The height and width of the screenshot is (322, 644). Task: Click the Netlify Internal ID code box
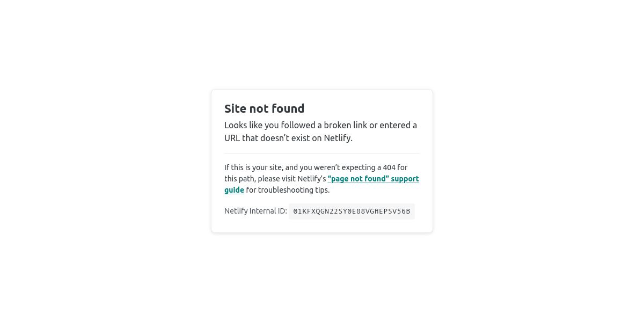[x=352, y=211]
